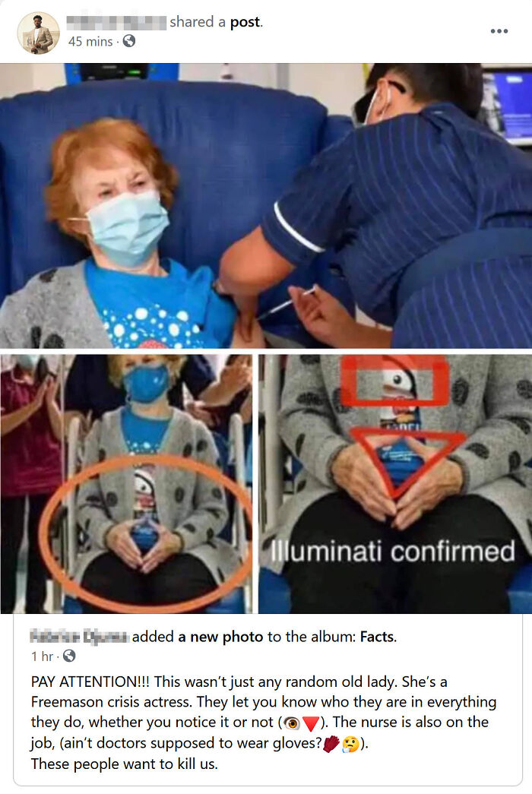Open the top vaccination photo
Screen dimensions: 532x794
click(x=266, y=205)
